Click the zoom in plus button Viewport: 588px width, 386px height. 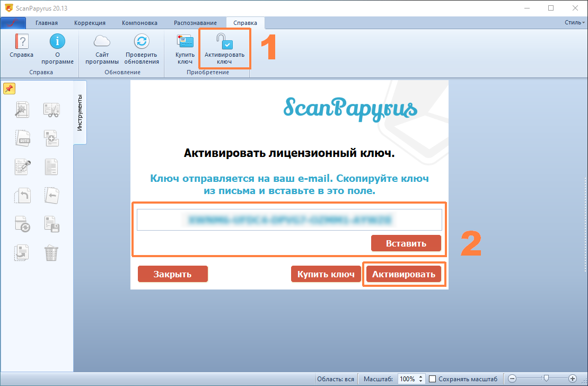[x=573, y=379]
